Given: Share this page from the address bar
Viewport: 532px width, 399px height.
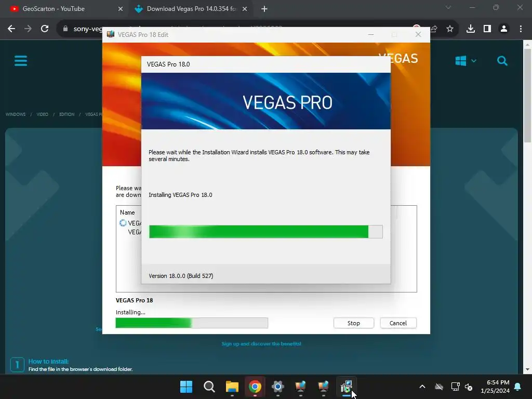Looking at the screenshot, I should click(434, 29).
